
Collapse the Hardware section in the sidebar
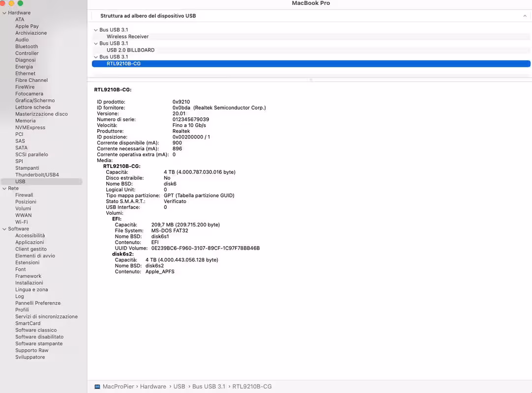click(x=4, y=13)
